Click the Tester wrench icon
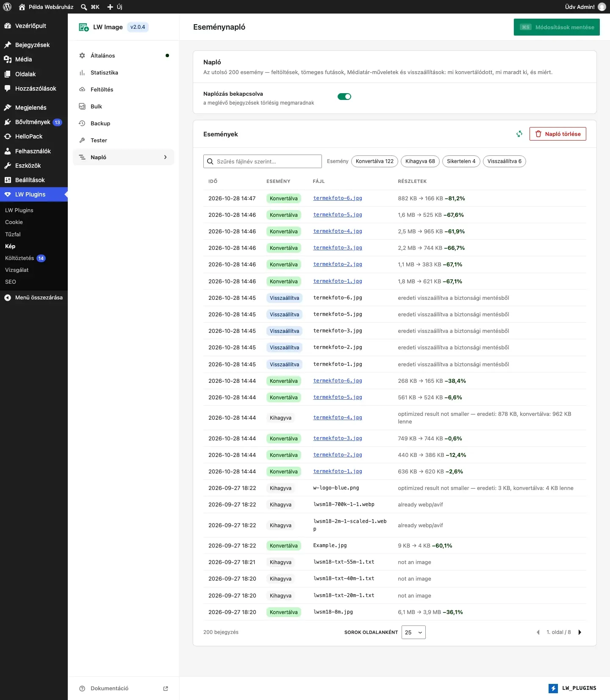Screen dimensions: 610x700 coord(82,140)
